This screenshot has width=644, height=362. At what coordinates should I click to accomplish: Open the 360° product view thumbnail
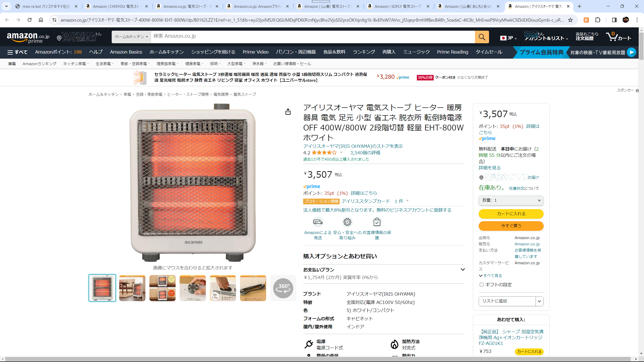coord(283,288)
